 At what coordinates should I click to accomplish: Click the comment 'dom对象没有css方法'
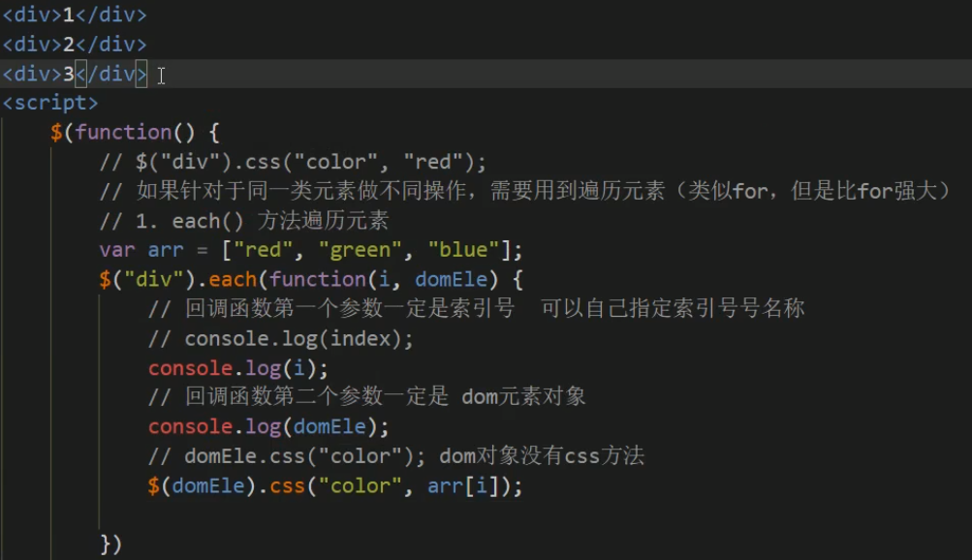pos(543,455)
